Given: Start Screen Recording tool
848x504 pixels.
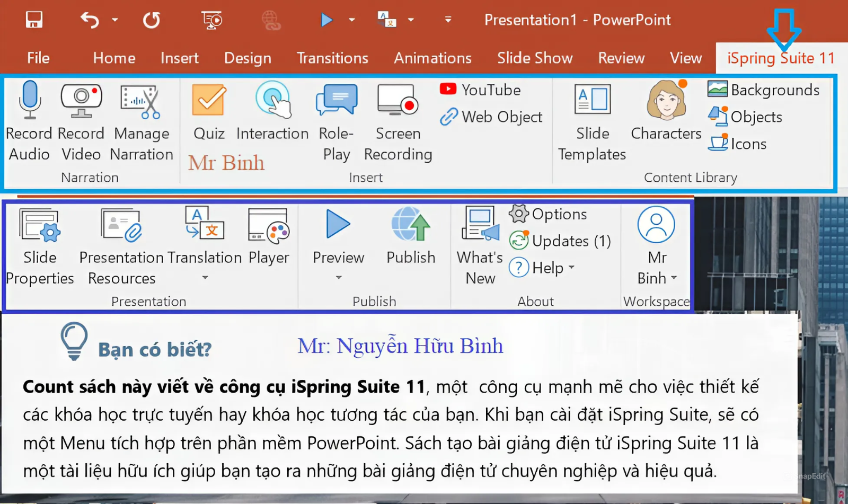Looking at the screenshot, I should [398, 121].
